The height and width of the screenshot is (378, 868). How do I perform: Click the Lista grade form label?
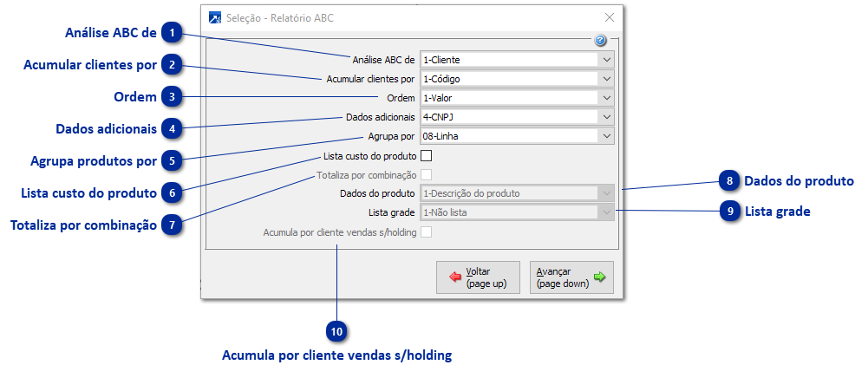392,212
